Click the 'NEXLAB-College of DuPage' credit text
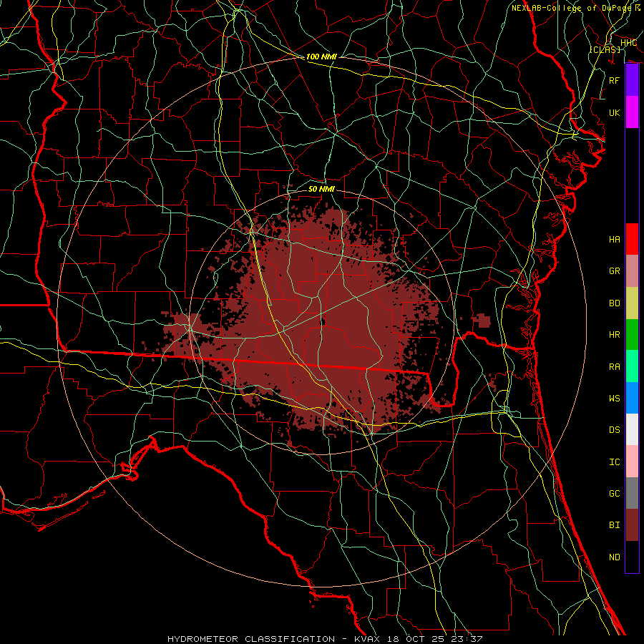This screenshot has width=644, height=644. click(571, 8)
